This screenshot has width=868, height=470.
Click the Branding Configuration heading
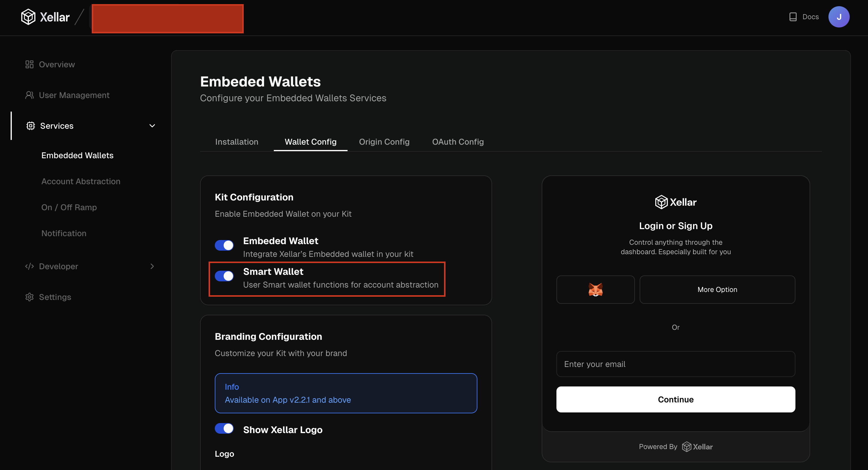coord(268,337)
